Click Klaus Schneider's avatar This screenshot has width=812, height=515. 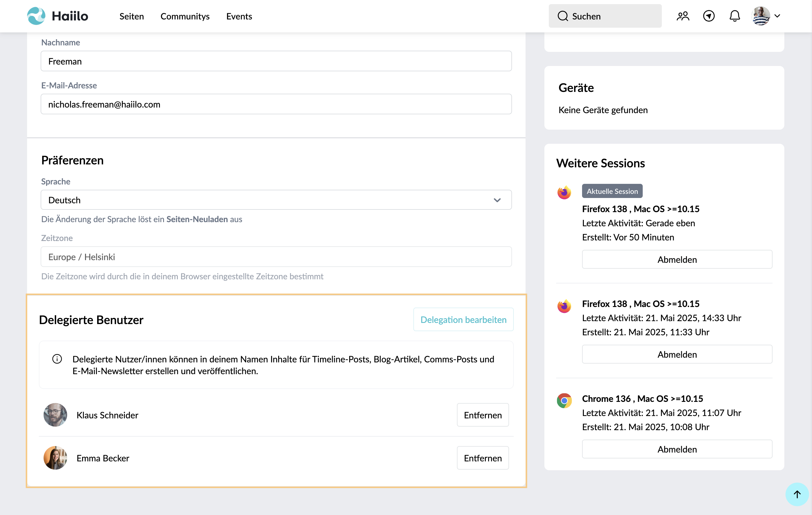coord(55,415)
